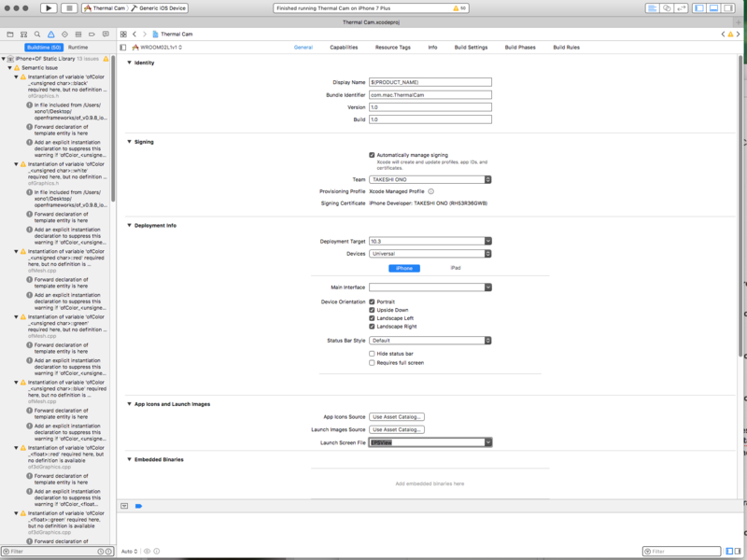Show Buildtime (50) issues
The image size is (747, 560).
[x=44, y=48]
